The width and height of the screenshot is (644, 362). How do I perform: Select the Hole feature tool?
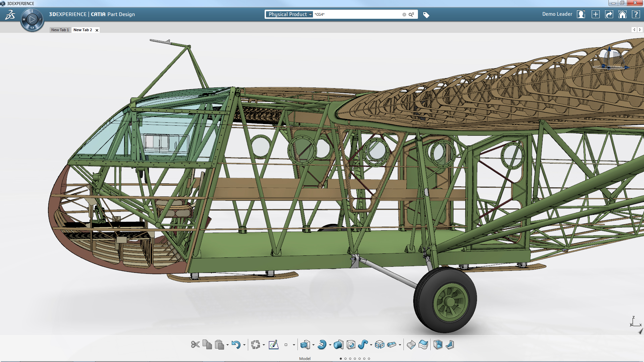tap(351, 345)
